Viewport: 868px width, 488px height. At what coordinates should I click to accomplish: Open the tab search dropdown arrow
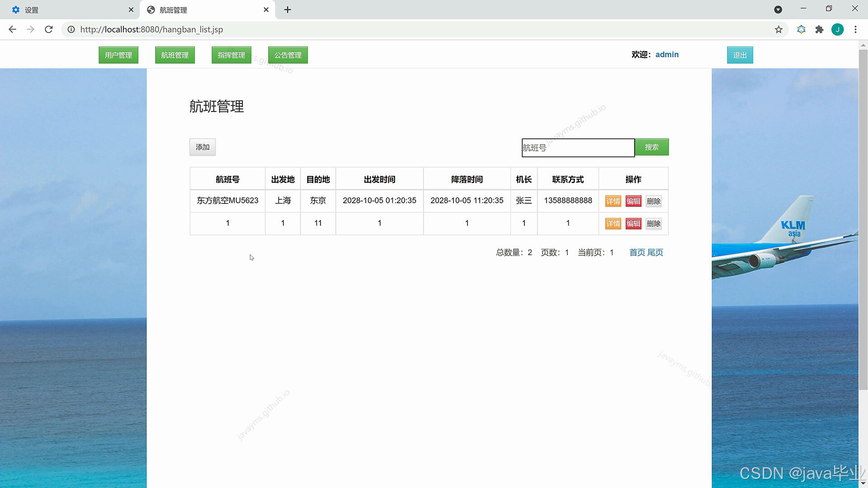[x=778, y=9]
